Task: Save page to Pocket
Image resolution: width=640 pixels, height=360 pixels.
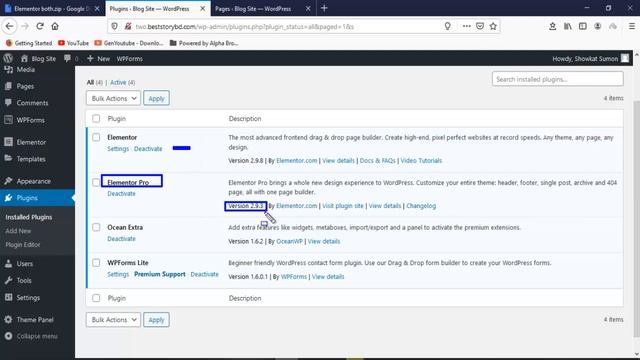Action: pyautogui.click(x=480, y=26)
